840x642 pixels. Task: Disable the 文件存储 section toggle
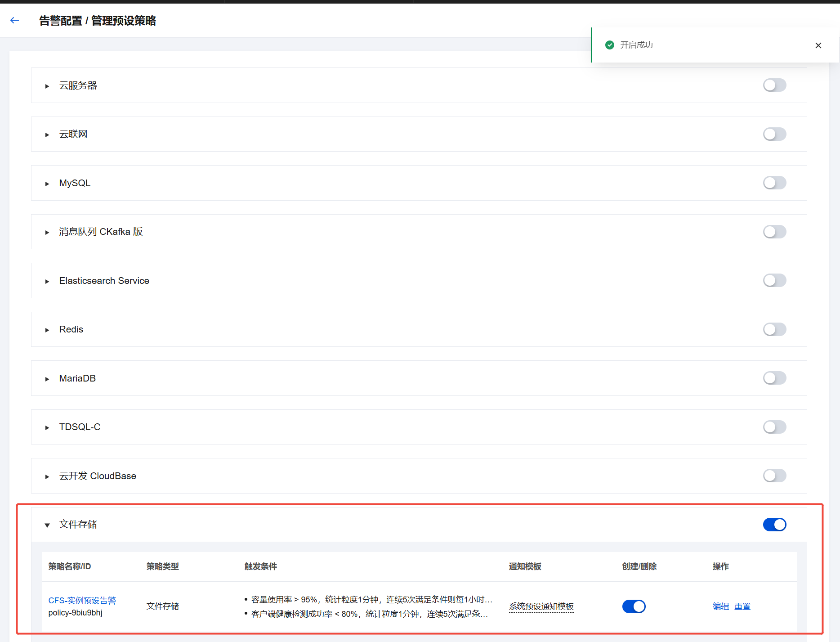click(x=774, y=525)
